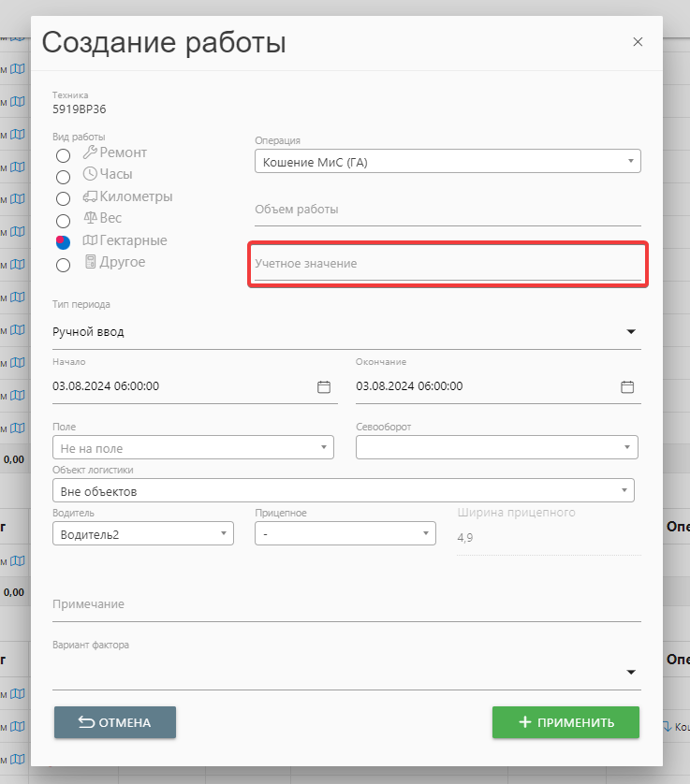Open the Водитель dropdown

[143, 533]
